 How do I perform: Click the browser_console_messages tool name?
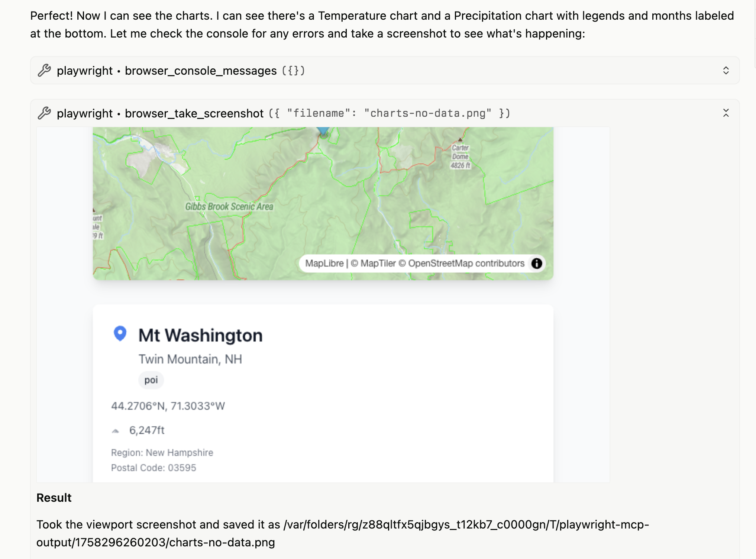(x=200, y=70)
